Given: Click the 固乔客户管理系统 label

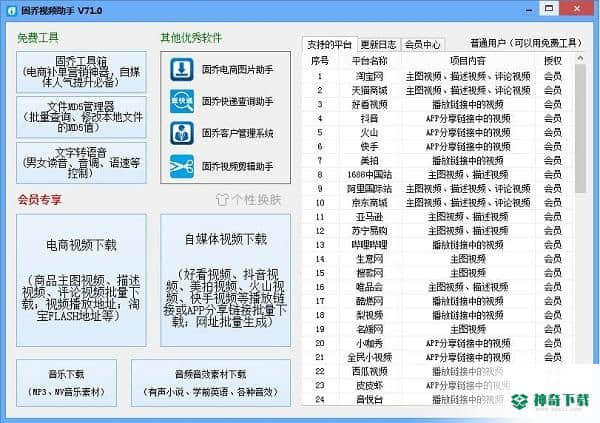Looking at the screenshot, I should (238, 133).
